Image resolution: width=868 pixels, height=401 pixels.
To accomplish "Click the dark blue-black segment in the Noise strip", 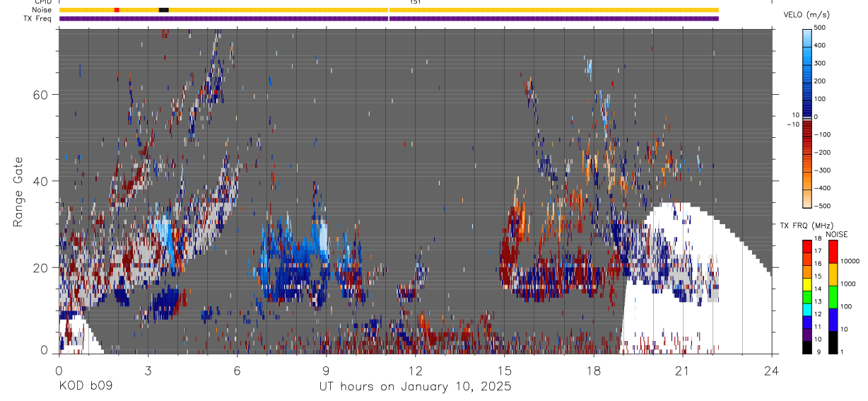I will (x=163, y=10).
